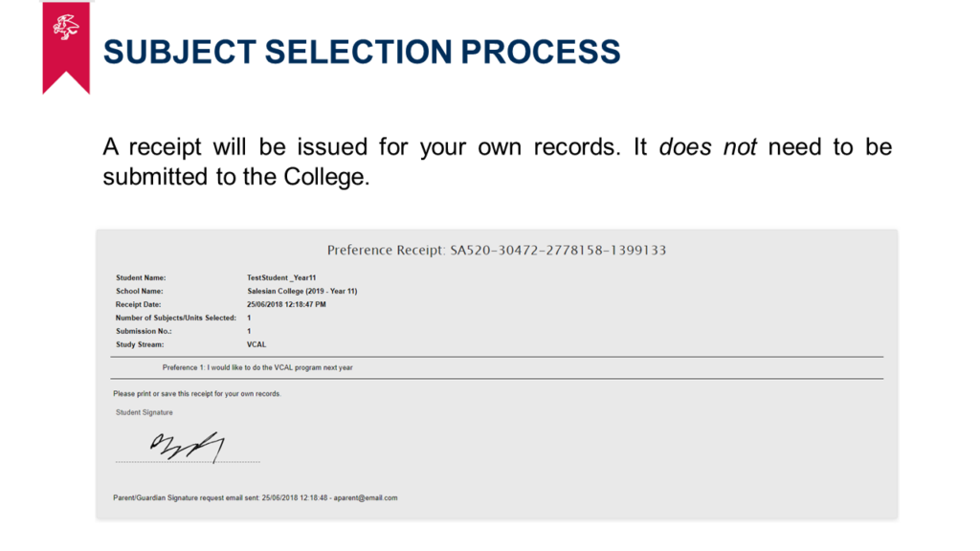Click the Student Name label

[141, 278]
